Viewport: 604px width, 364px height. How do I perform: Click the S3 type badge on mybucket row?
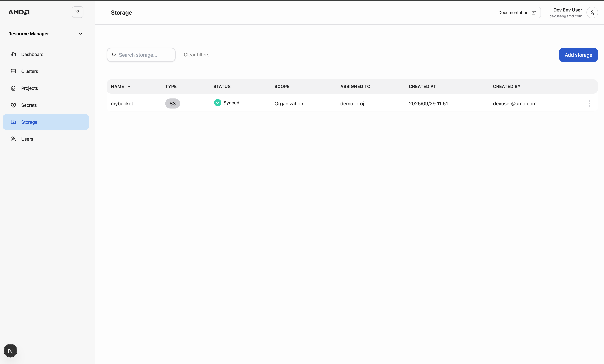pos(172,103)
